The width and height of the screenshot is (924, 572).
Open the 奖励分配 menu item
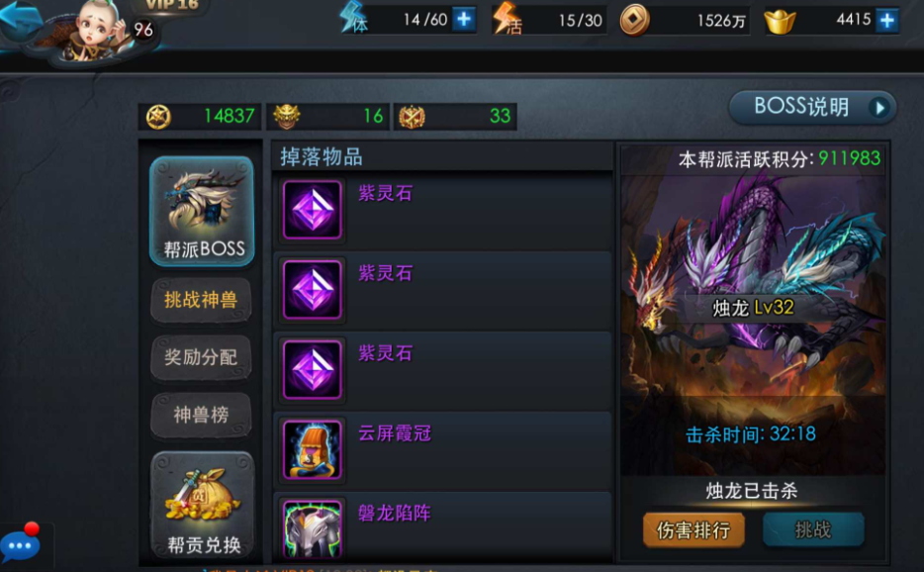pos(201,357)
